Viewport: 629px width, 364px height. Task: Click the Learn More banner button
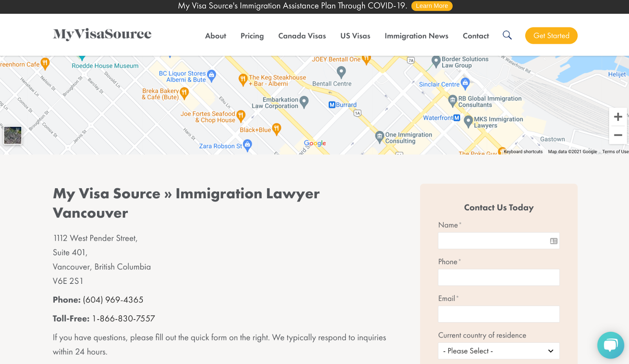point(432,6)
